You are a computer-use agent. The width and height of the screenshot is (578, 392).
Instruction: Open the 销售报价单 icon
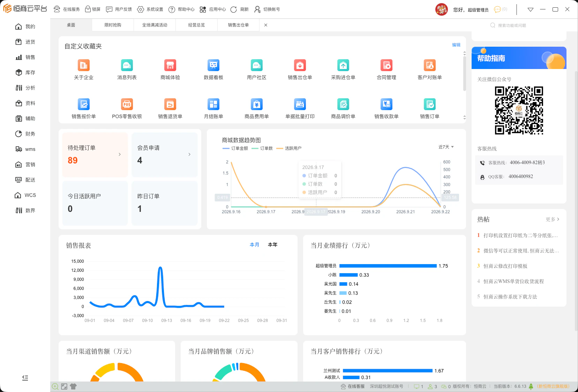[x=83, y=104]
